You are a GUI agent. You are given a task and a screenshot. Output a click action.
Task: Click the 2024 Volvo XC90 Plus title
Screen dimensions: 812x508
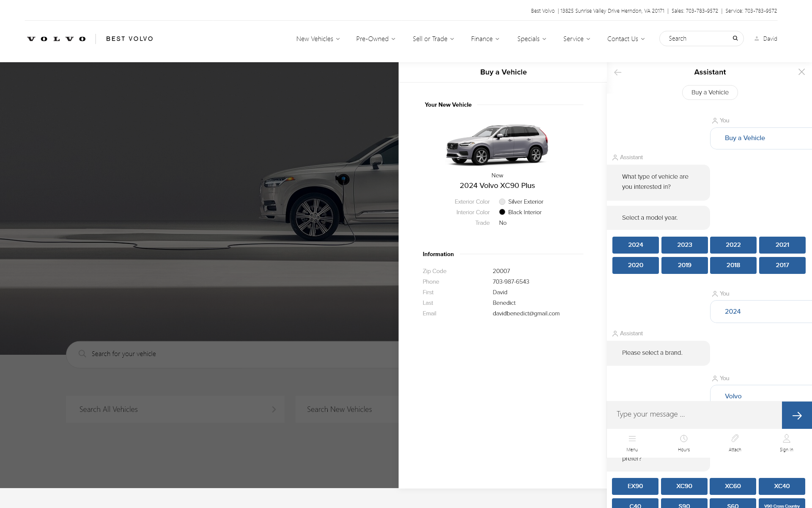[497, 186]
